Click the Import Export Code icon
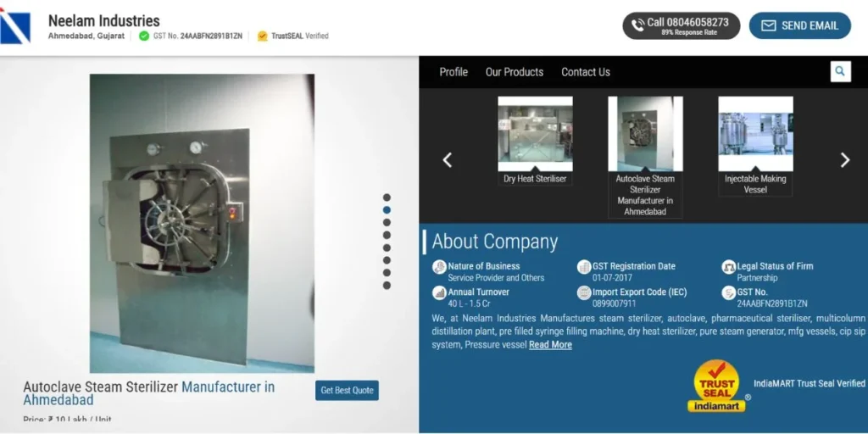The height and width of the screenshot is (434, 868). point(584,293)
